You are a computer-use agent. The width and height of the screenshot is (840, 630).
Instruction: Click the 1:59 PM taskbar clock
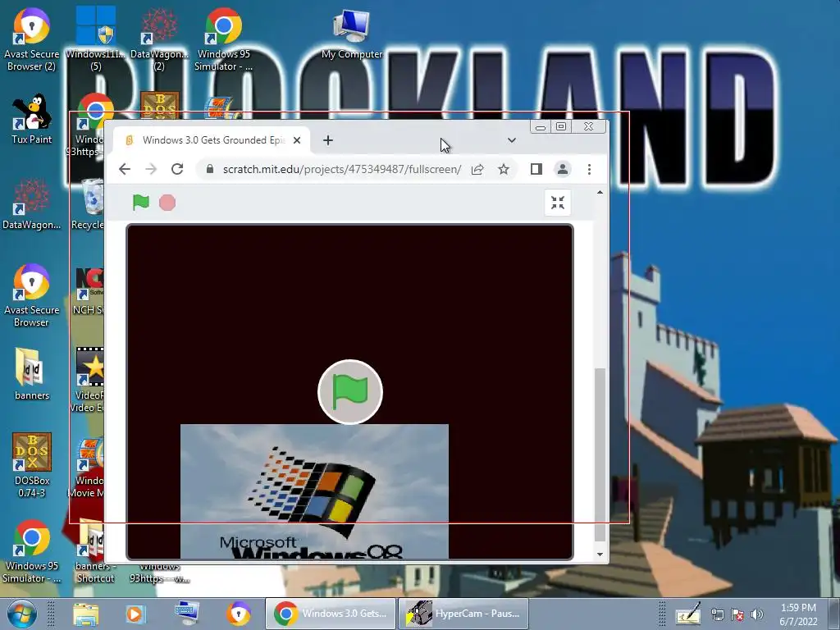pos(798,614)
